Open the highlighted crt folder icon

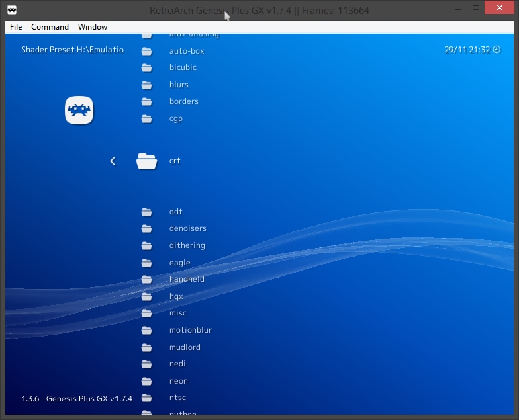coord(147,161)
